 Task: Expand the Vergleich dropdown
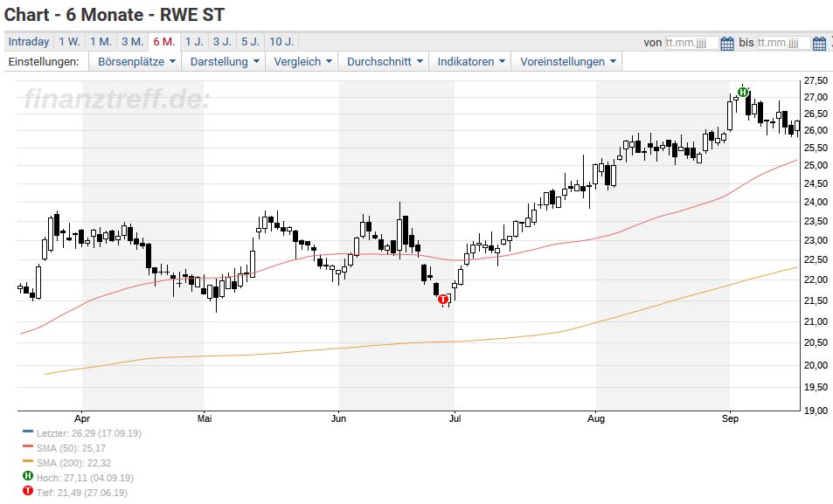[302, 62]
